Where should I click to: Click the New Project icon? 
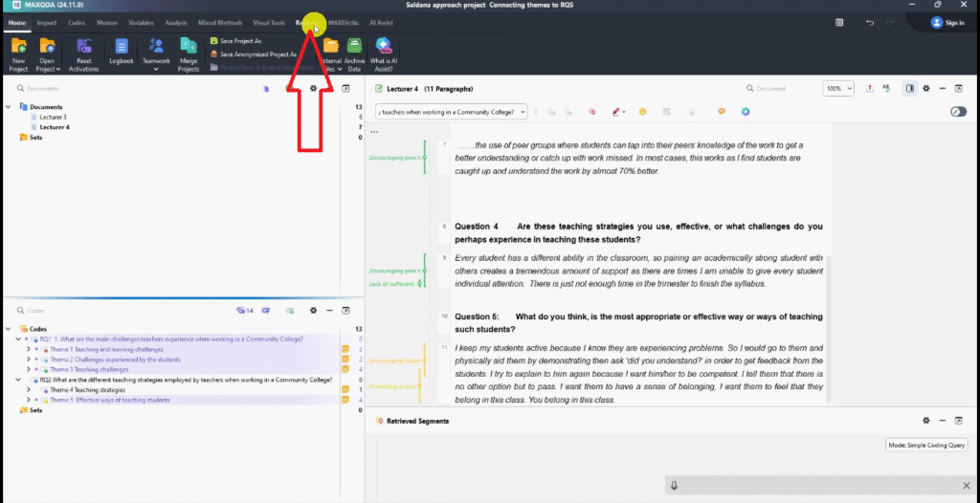[x=18, y=51]
